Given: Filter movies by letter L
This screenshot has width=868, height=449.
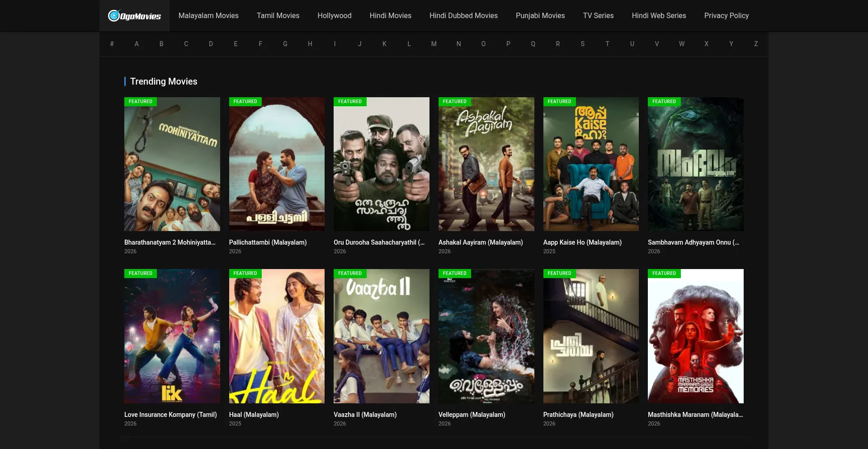Looking at the screenshot, I should coord(409,44).
